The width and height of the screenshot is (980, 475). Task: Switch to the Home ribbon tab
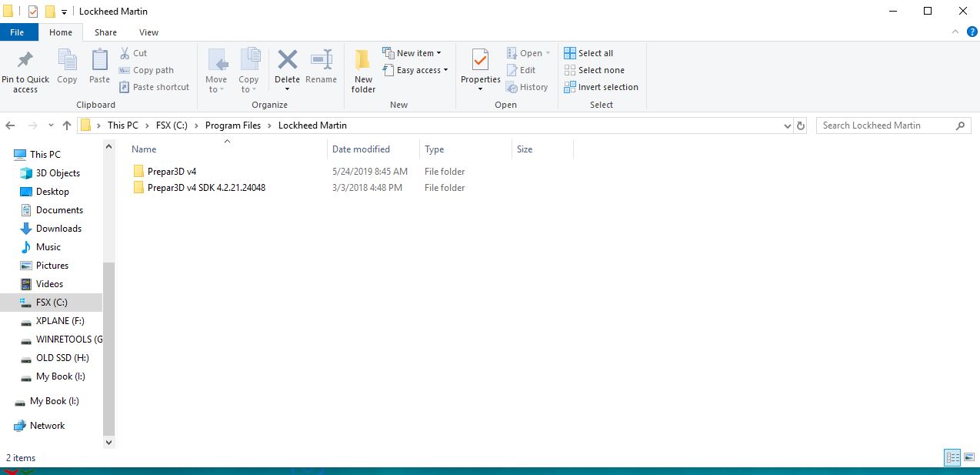[61, 32]
